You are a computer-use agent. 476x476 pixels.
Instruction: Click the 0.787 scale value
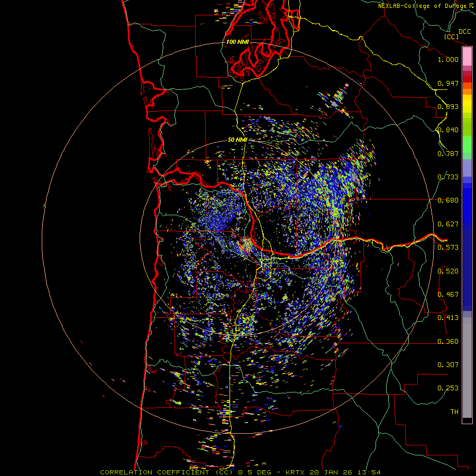448,153
